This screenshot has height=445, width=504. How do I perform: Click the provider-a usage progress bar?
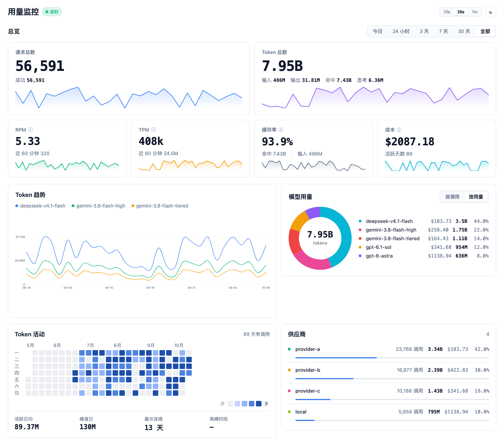[x=392, y=358]
